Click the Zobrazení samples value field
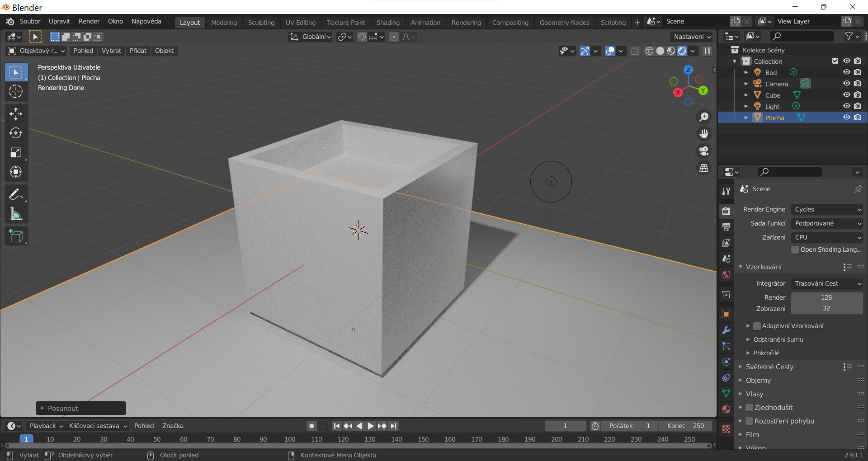The image size is (868, 461). click(x=827, y=308)
